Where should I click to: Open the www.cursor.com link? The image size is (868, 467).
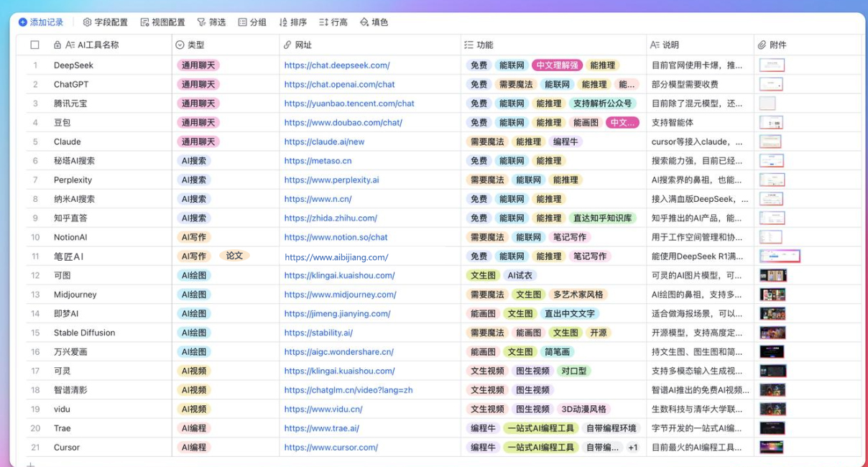point(331,447)
